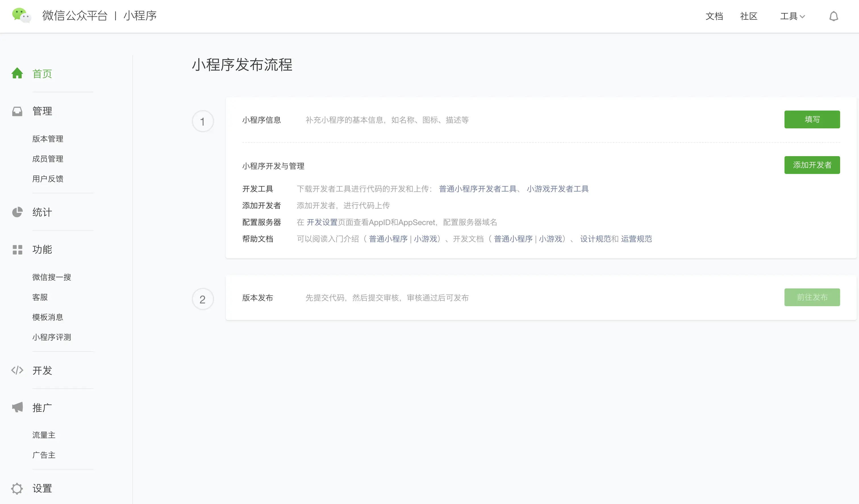Open 微信搜一搜 under 功能
Viewport: 859px width, 504px height.
pos(51,277)
